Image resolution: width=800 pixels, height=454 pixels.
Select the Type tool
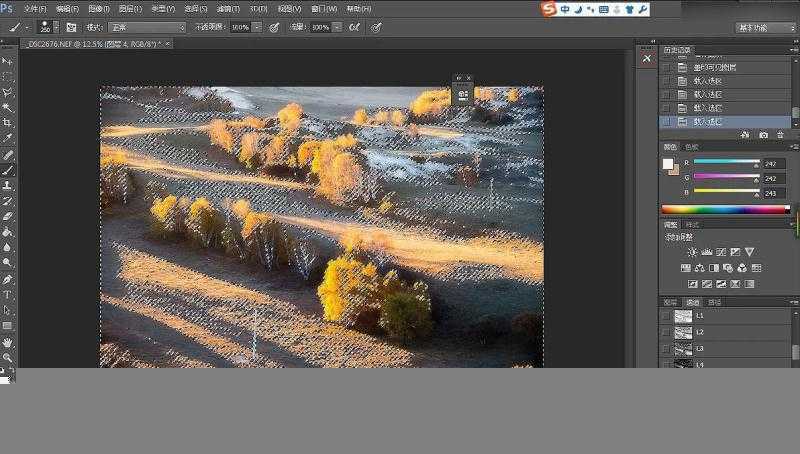coord(7,295)
